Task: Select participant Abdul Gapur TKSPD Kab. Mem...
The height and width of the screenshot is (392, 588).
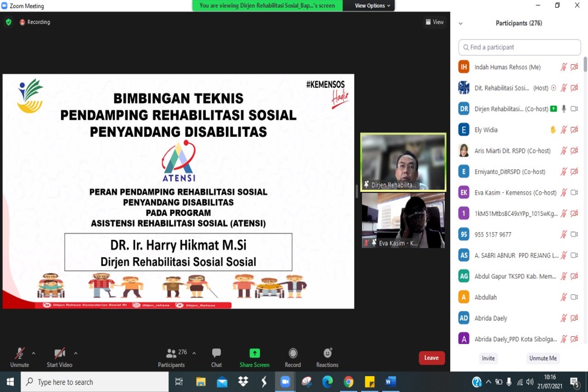Action: (520, 276)
